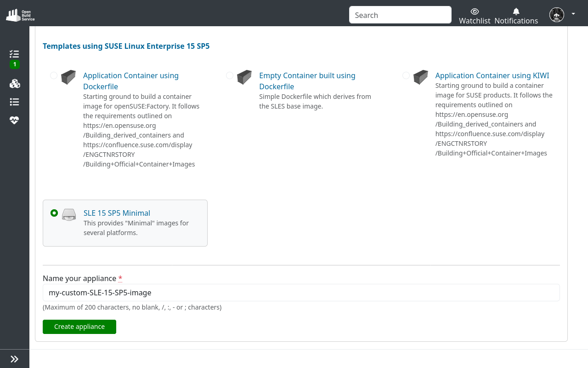Expand the collapsed sidebar using the chevrons
Viewport: 588px width, 368px height.
[x=14, y=359]
